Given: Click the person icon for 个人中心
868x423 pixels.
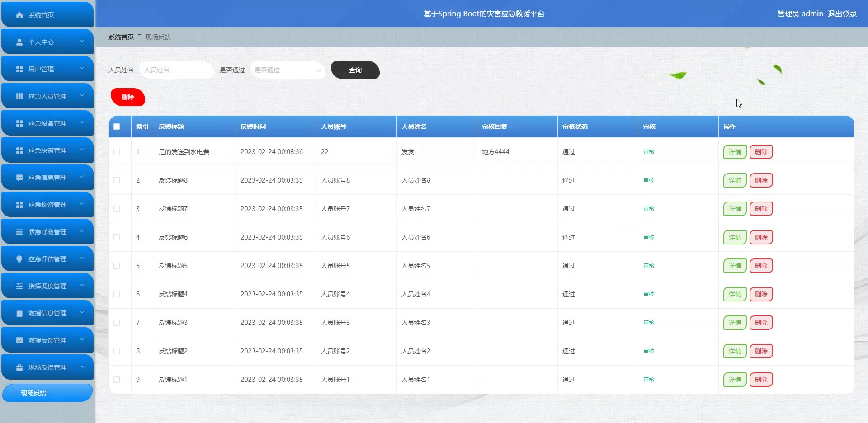Looking at the screenshot, I should [x=19, y=42].
